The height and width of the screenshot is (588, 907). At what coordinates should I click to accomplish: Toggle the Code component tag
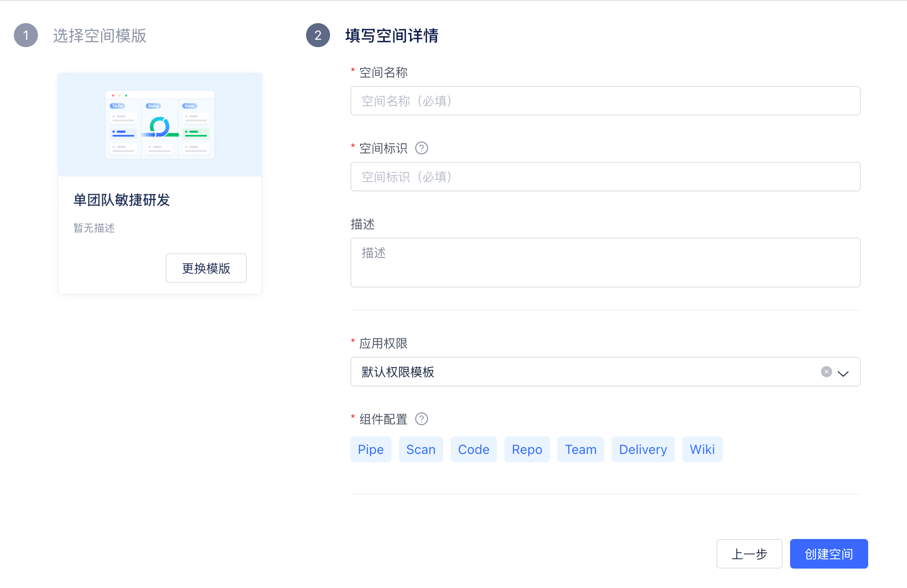473,449
